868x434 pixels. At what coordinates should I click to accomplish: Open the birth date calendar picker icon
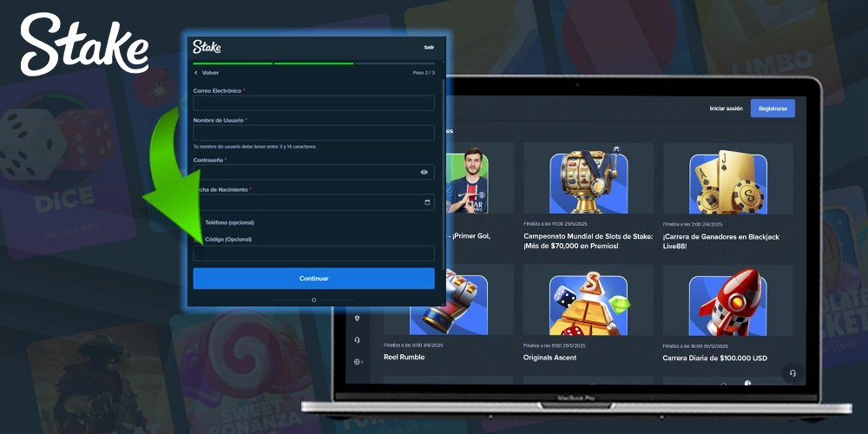coord(427,203)
